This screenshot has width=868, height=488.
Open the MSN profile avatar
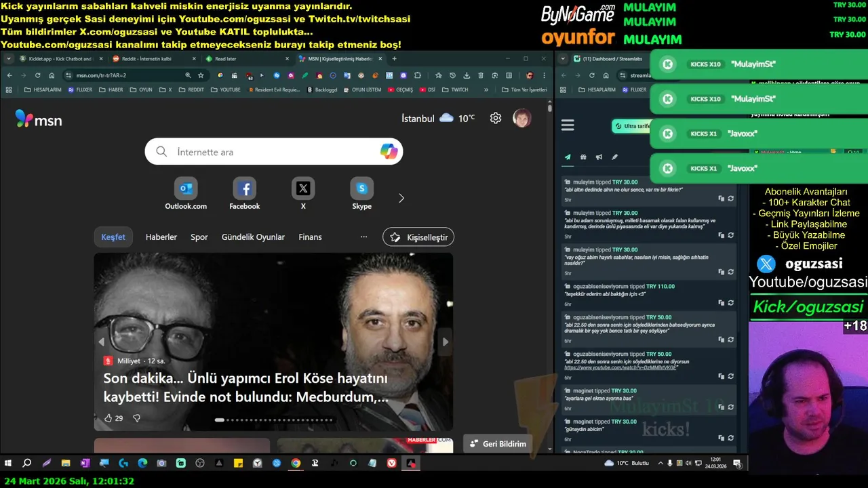coord(522,118)
